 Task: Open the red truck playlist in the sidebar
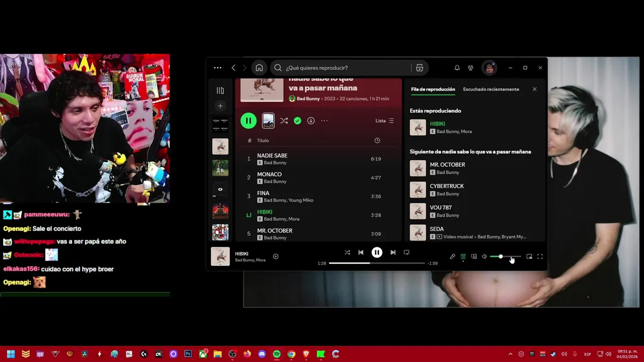(x=220, y=211)
